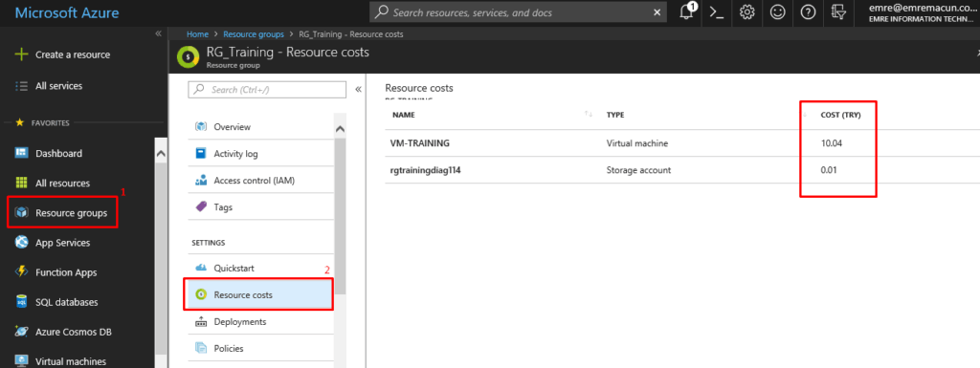Click the Resource groups cube icon
Viewport: 980px width, 368px height.
point(21,213)
